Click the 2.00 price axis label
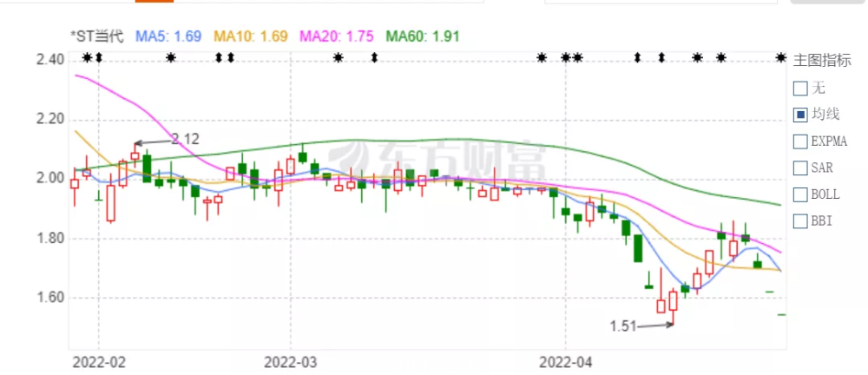This screenshot has width=868, height=375. coord(49,179)
